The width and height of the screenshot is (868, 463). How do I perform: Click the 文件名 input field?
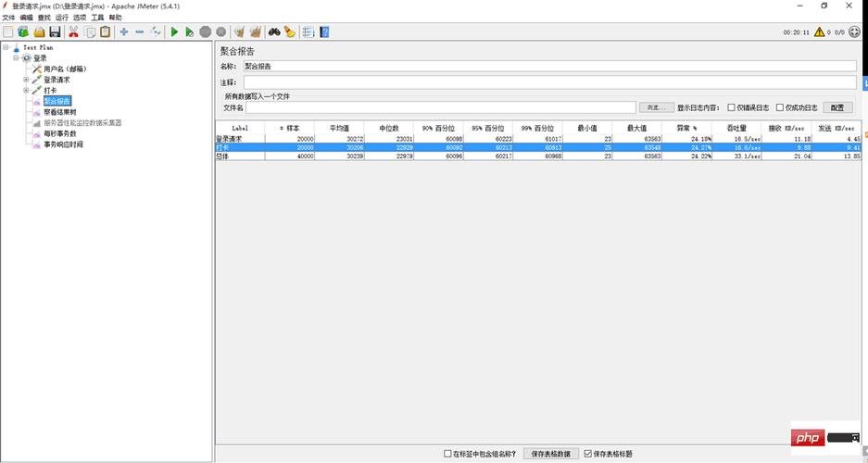[441, 107]
